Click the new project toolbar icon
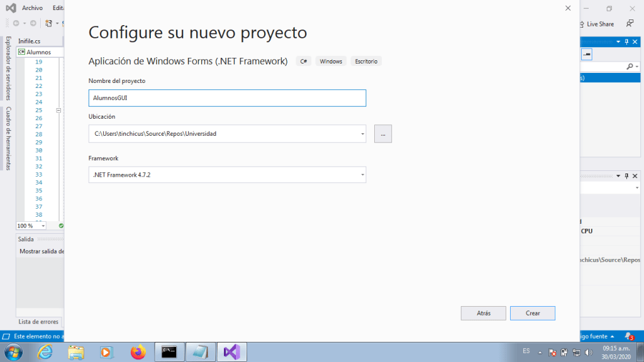Image resolution: width=644 pixels, height=362 pixels. coord(48,23)
